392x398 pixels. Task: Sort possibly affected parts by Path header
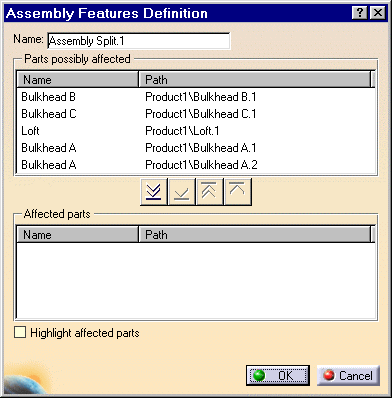click(255, 80)
